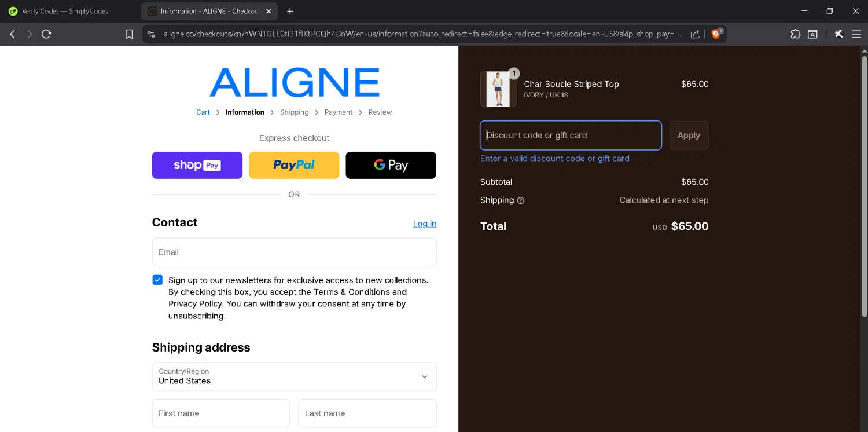Viewport: 868px width, 432px height.
Task: Focus the Email input field
Action: point(294,252)
